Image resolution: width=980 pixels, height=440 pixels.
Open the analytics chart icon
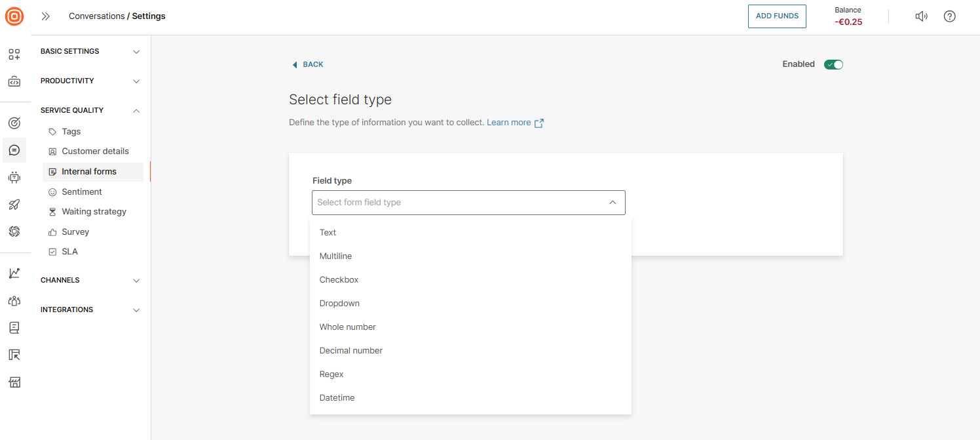click(14, 273)
